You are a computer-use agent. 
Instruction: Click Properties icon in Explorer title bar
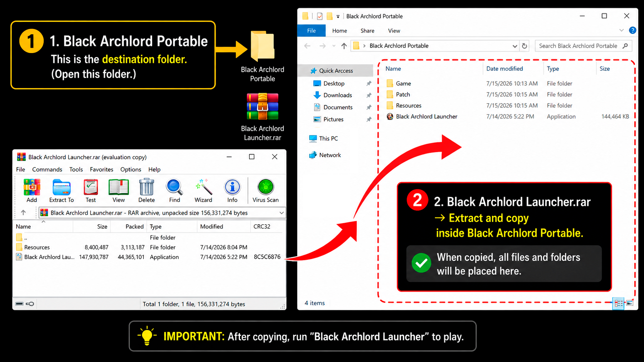point(320,16)
